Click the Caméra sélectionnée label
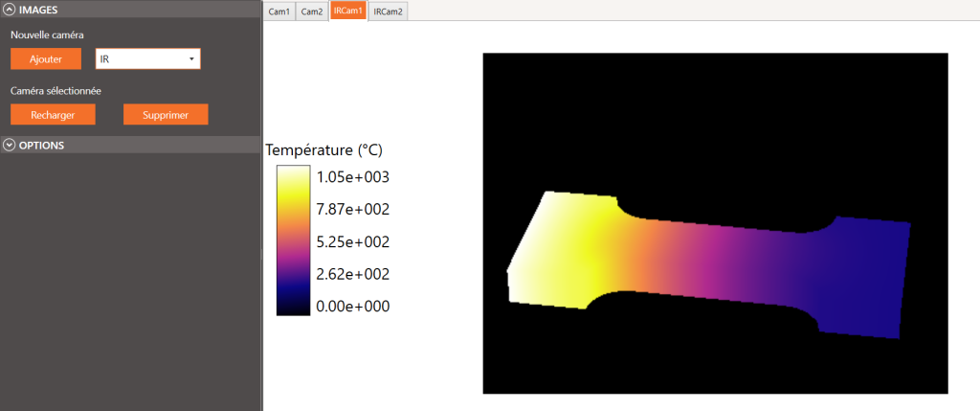The height and width of the screenshot is (411, 980). point(56,91)
